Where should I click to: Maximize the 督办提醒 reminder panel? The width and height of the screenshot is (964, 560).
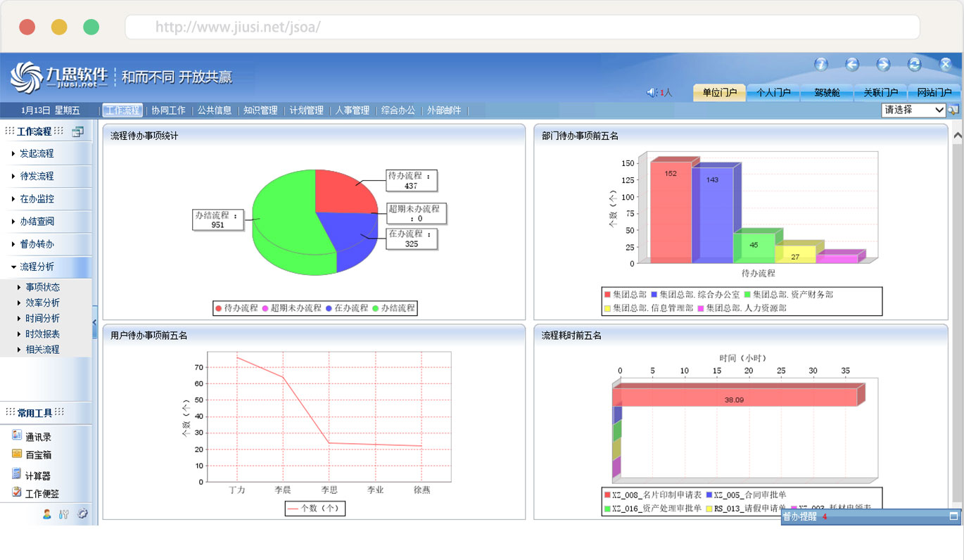click(953, 516)
